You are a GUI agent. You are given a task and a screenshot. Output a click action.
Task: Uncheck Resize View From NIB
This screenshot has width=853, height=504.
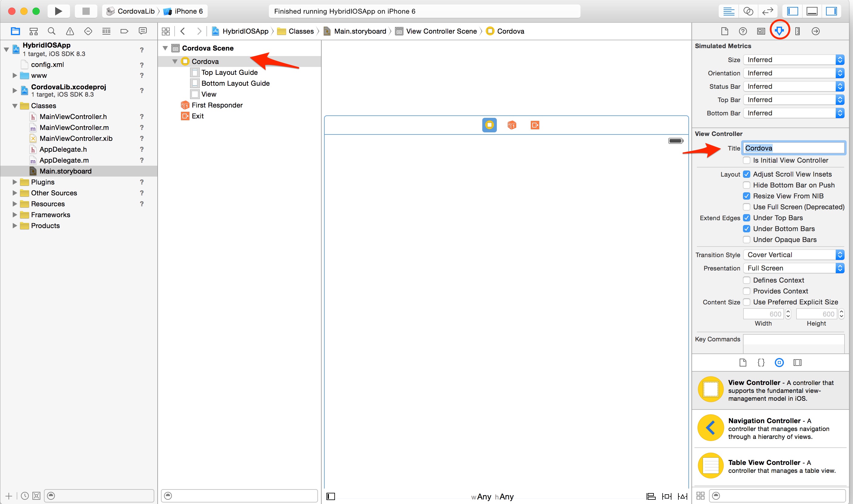click(747, 196)
